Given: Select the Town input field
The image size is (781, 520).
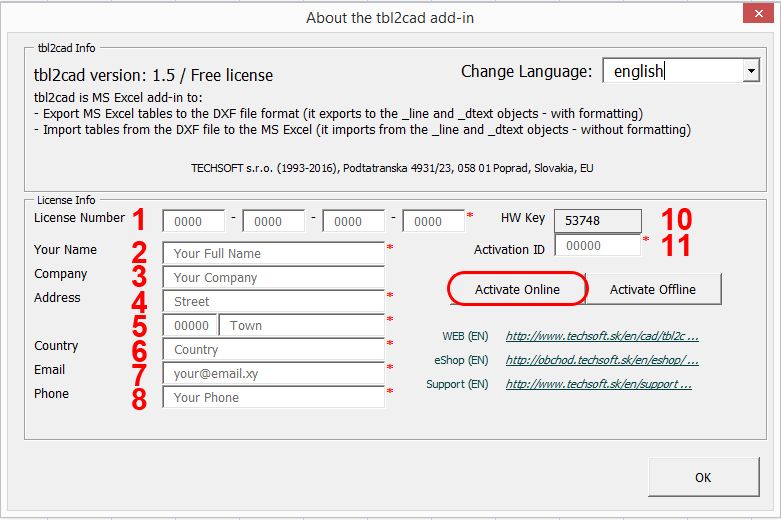Looking at the screenshot, I should tap(303, 325).
